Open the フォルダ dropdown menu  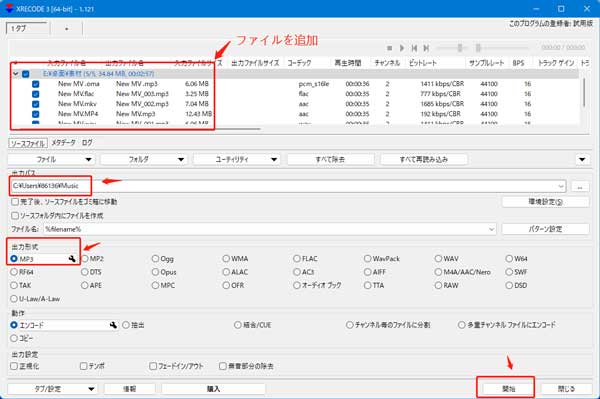pos(143,160)
